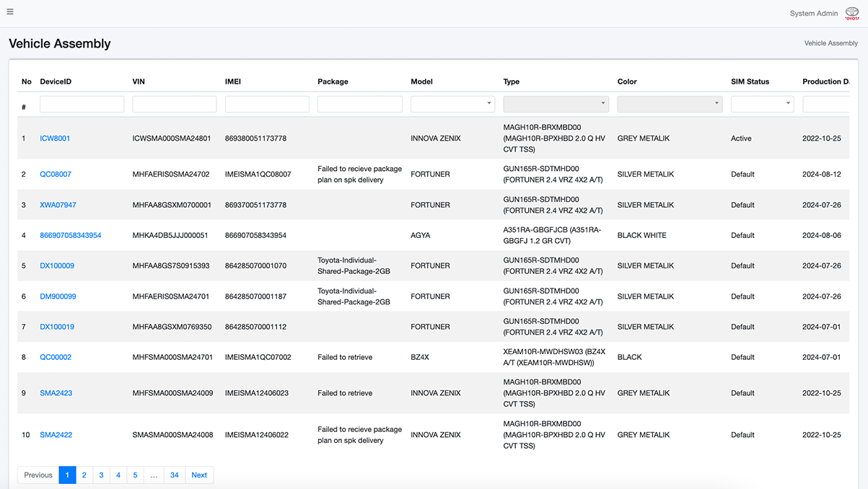The image size is (868, 489).
Task: Click IMEI IMEISMA1QC07002 cell
Action: 258,357
